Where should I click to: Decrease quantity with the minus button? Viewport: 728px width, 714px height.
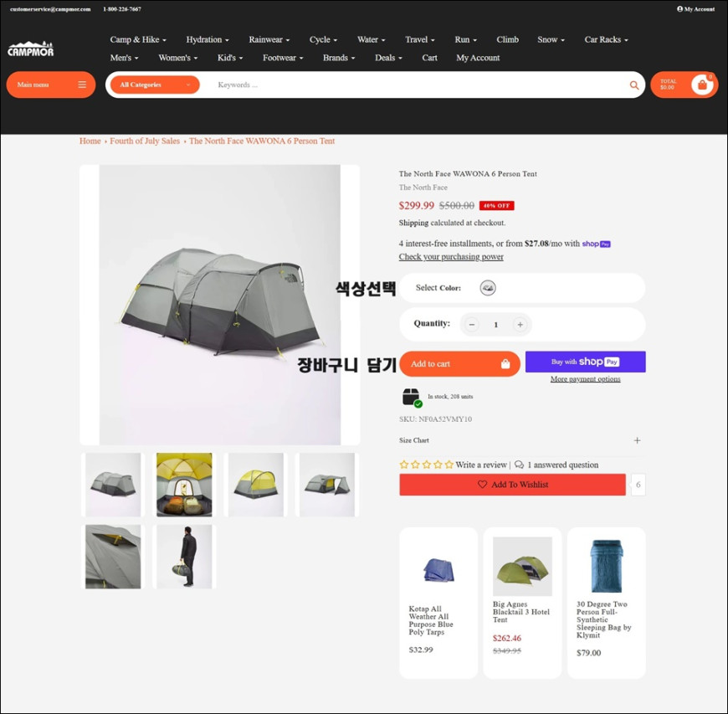tap(472, 325)
